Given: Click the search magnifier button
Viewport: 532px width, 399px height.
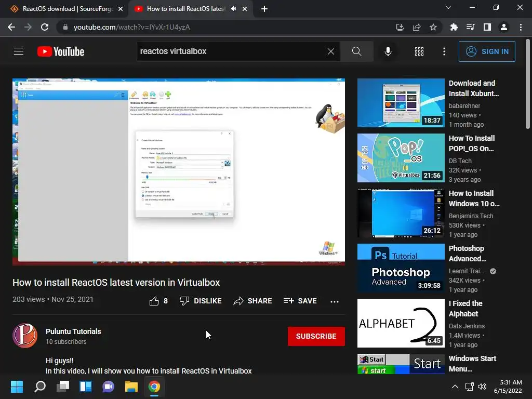Looking at the screenshot, I should point(356,51).
